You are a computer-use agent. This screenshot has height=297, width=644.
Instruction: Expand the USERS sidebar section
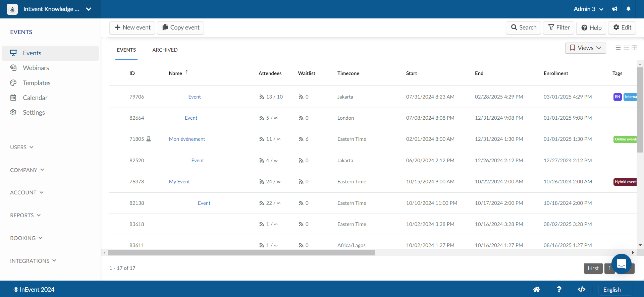(22, 147)
